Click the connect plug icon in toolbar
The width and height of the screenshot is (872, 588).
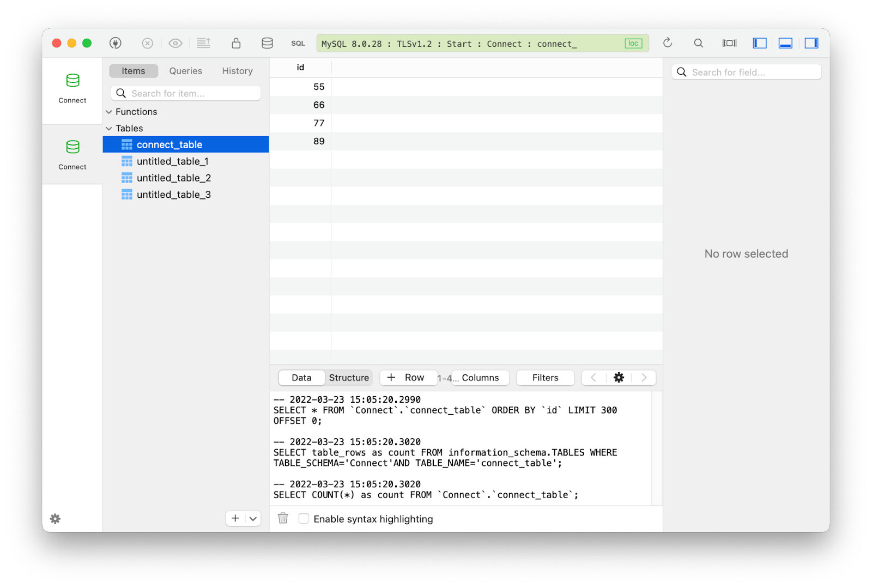pyautogui.click(x=116, y=43)
